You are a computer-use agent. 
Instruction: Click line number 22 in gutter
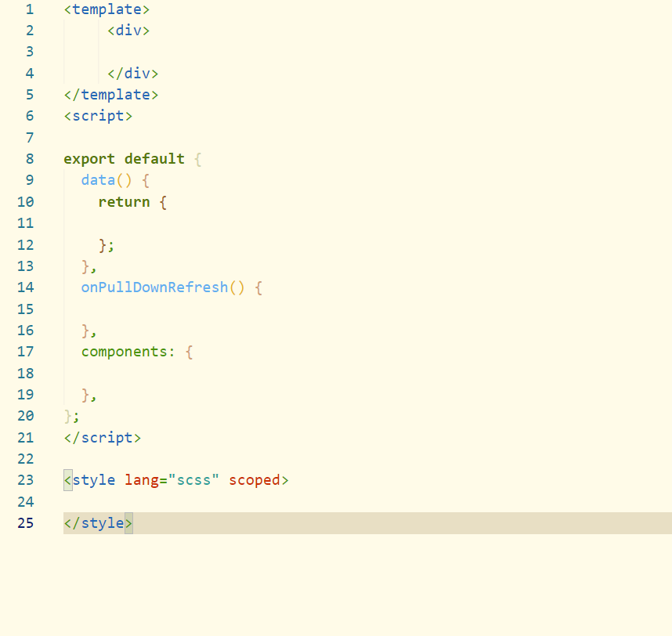pos(25,459)
